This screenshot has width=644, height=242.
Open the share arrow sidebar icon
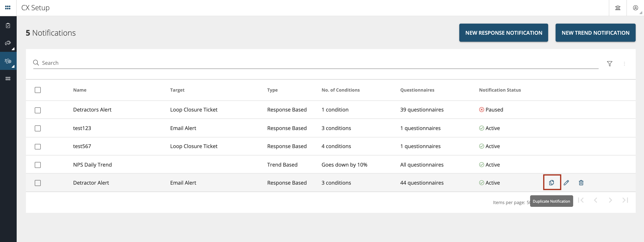(8, 43)
